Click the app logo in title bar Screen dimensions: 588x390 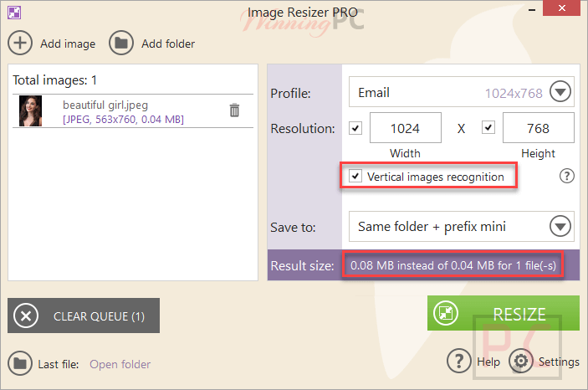pyautogui.click(x=14, y=13)
